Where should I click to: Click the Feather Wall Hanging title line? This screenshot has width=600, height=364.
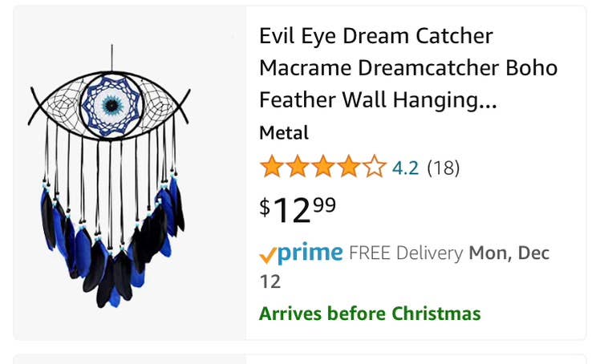[378, 99]
